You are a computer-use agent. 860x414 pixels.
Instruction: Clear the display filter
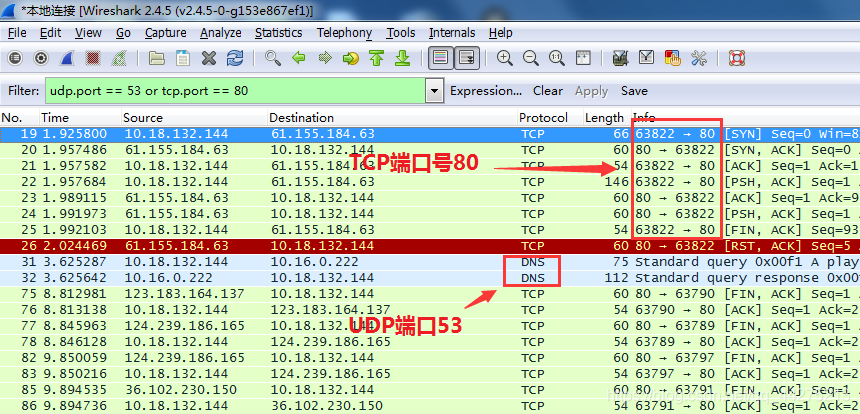coord(548,91)
